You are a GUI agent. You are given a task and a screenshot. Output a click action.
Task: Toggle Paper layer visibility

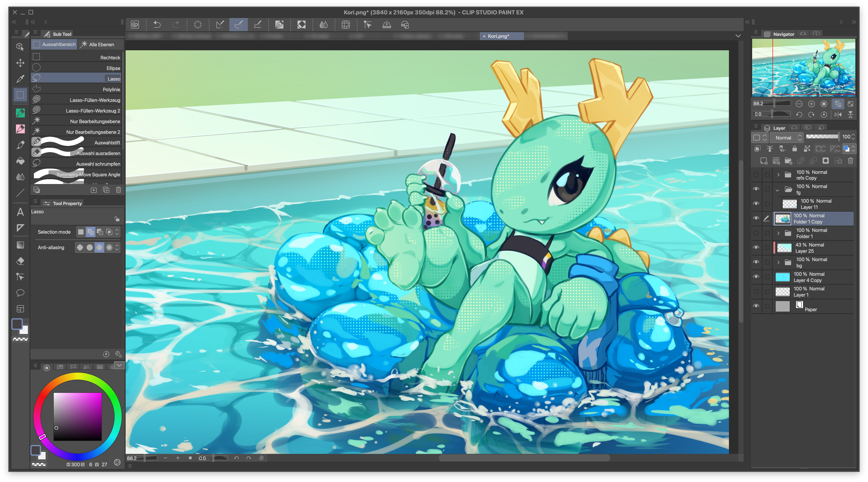click(756, 306)
